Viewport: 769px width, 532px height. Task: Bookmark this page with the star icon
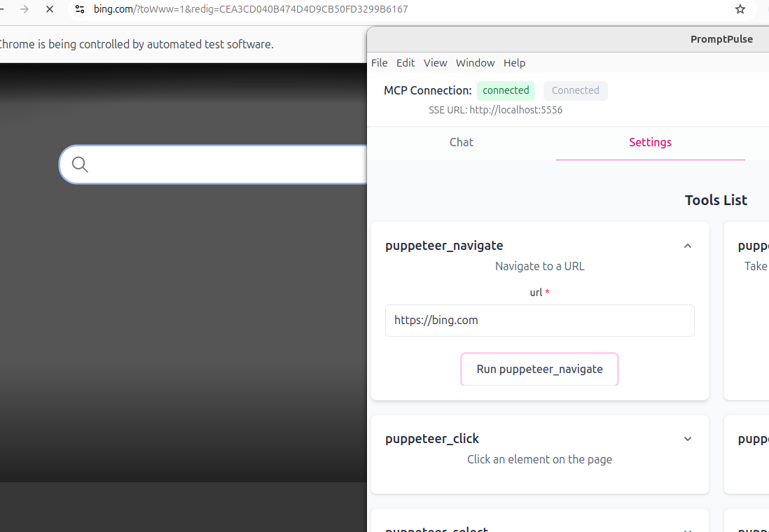(740, 9)
